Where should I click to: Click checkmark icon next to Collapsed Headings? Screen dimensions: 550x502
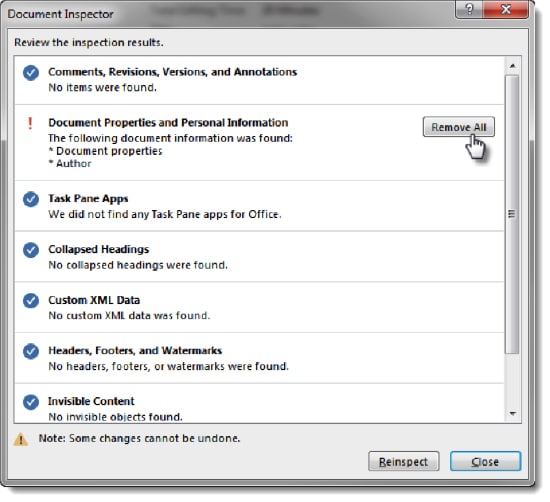click(31, 250)
